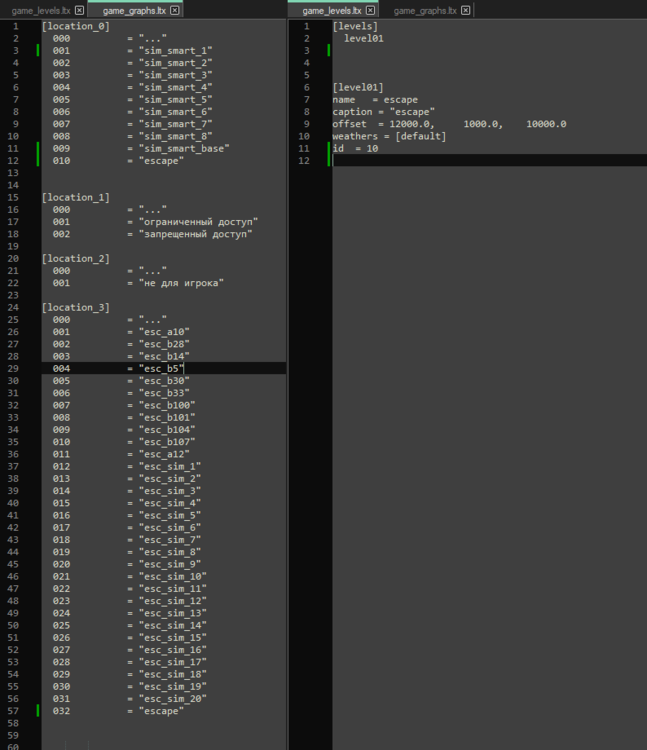Switch to game_graphs.ltx tab in right pane
This screenshot has height=750, width=647.
(424, 10)
